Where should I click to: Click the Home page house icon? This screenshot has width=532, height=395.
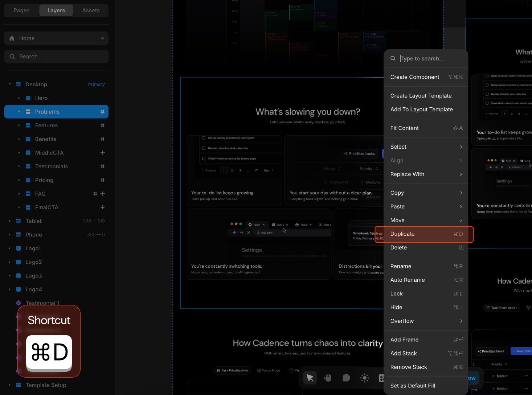tap(12, 38)
